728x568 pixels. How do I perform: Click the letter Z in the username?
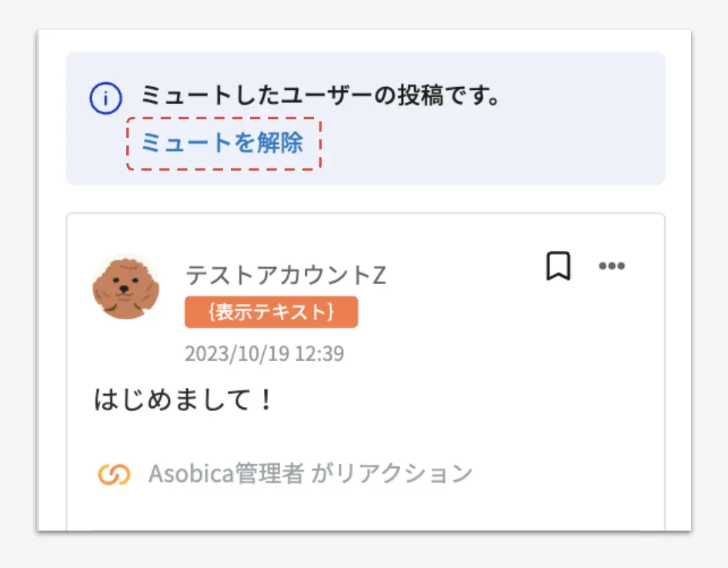point(379,274)
